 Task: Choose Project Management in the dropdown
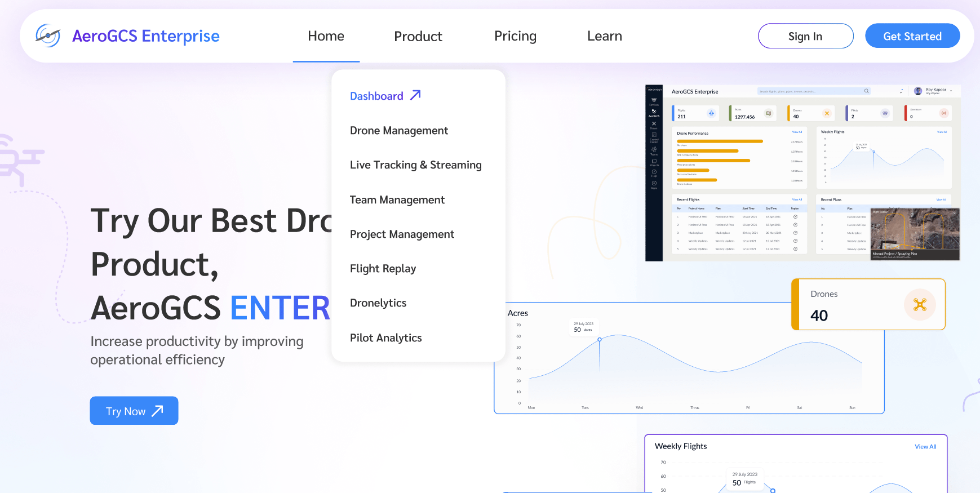(402, 234)
